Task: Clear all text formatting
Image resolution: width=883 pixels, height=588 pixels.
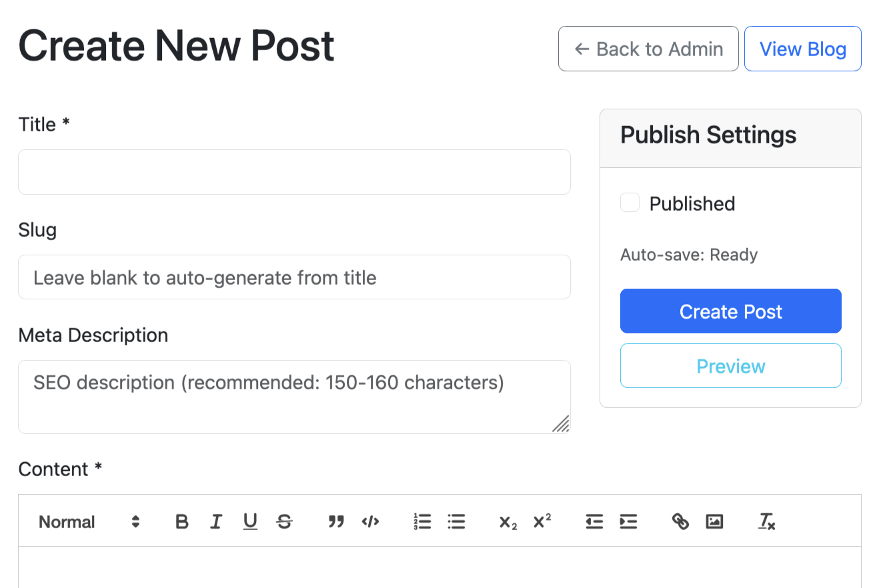Action: [766, 521]
